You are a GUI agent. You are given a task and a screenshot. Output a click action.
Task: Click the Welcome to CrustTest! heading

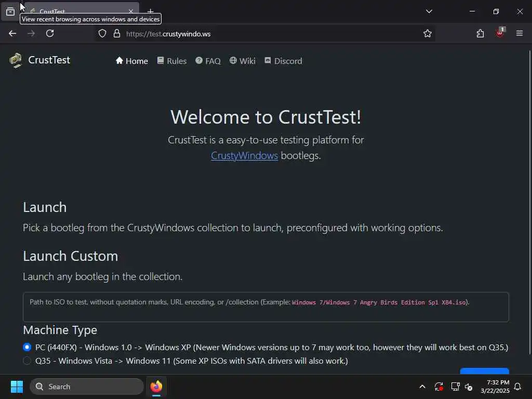click(266, 117)
